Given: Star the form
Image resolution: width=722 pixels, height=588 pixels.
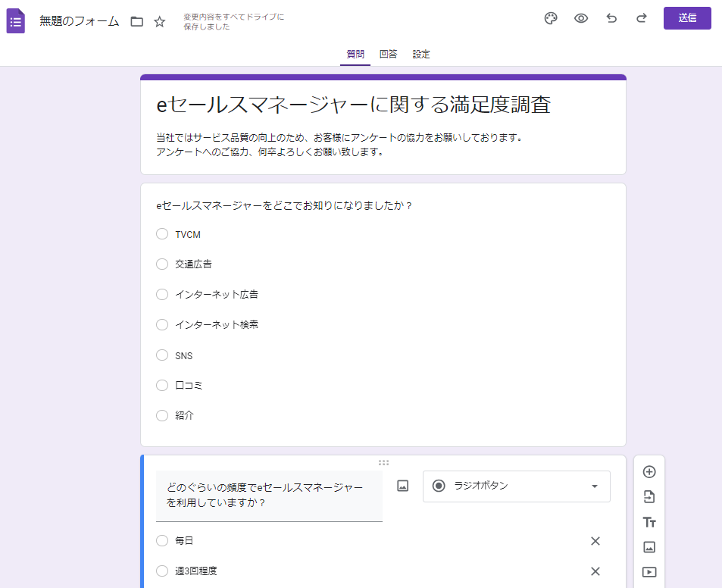Looking at the screenshot, I should pos(159,22).
